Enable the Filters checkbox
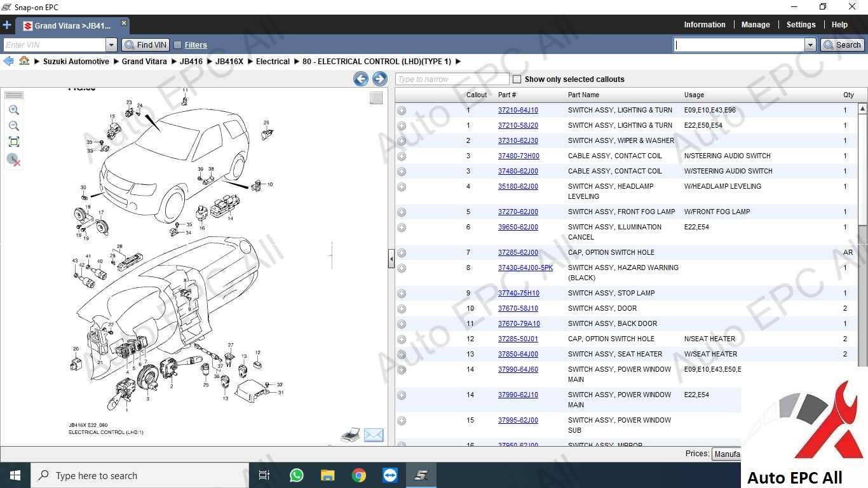 pyautogui.click(x=177, y=45)
